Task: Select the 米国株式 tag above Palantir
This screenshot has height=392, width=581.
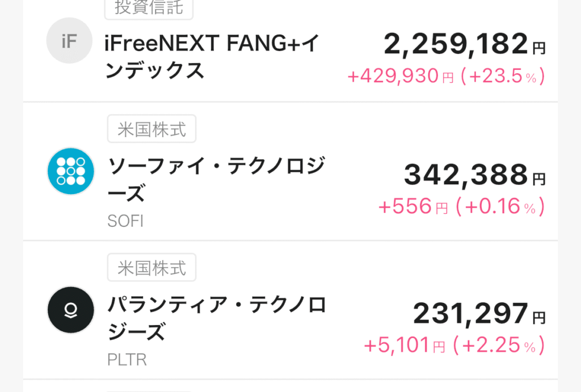Action: click(x=151, y=267)
